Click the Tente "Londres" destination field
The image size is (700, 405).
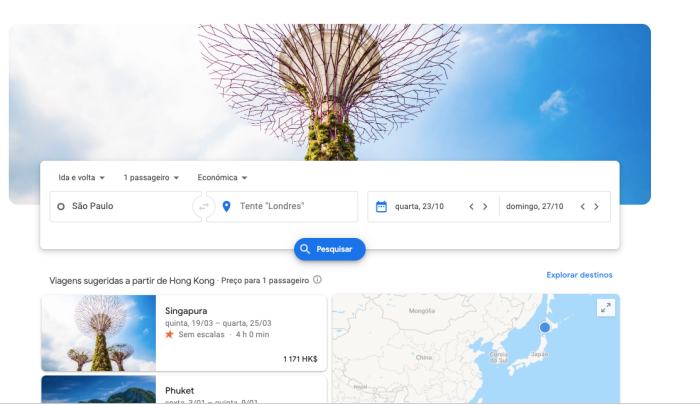pyautogui.click(x=282, y=206)
